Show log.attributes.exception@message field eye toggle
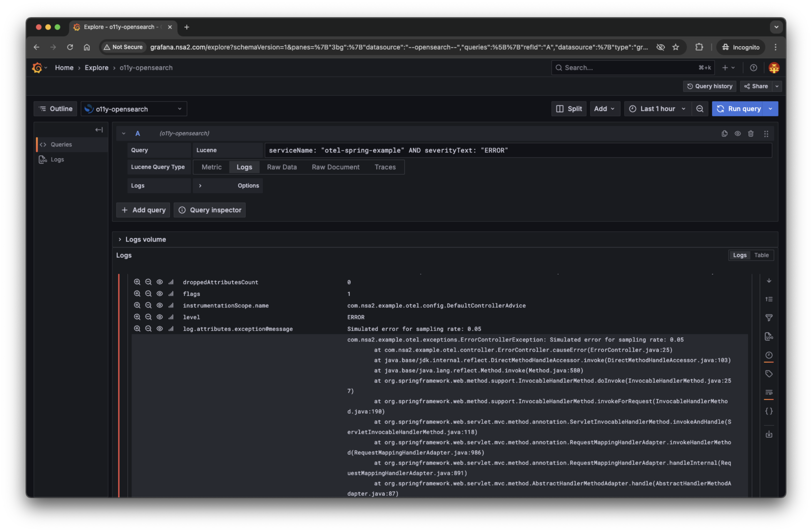This screenshot has width=812, height=532. click(160, 328)
